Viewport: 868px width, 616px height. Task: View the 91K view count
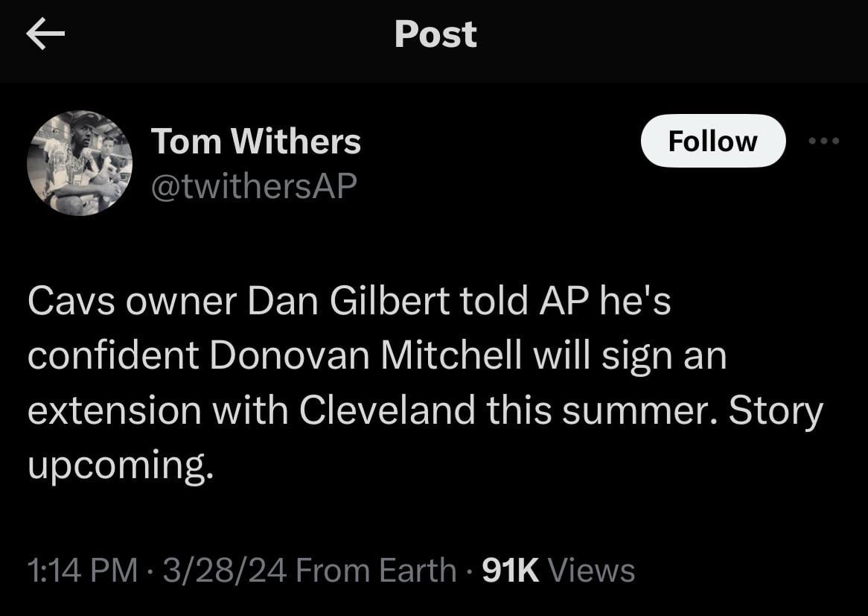[510, 571]
